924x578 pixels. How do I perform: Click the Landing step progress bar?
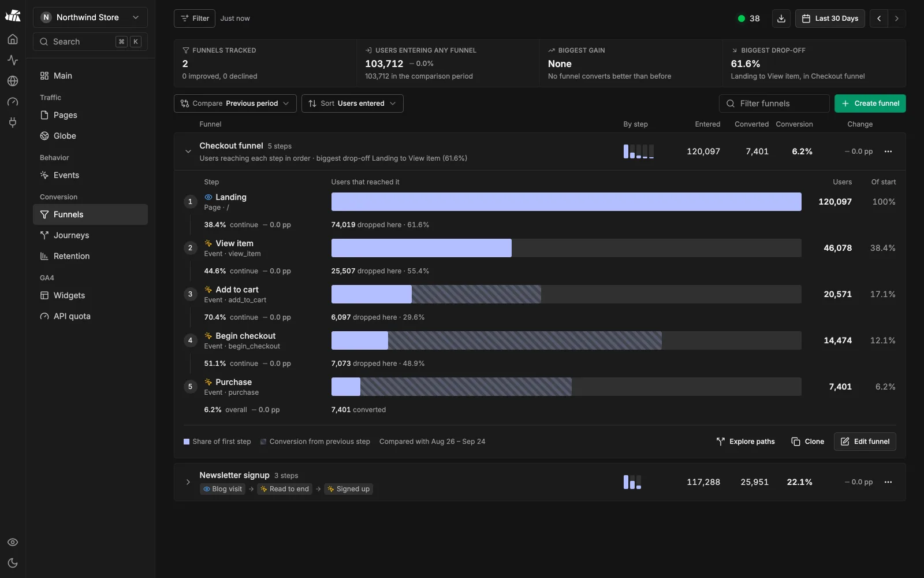point(566,202)
